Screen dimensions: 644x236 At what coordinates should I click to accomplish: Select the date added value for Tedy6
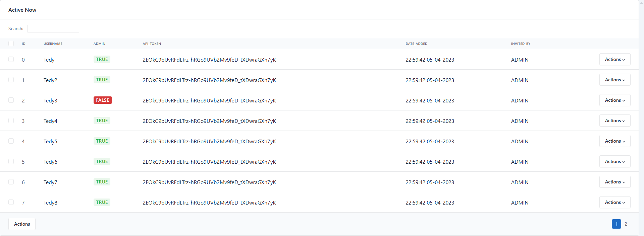tap(430, 162)
